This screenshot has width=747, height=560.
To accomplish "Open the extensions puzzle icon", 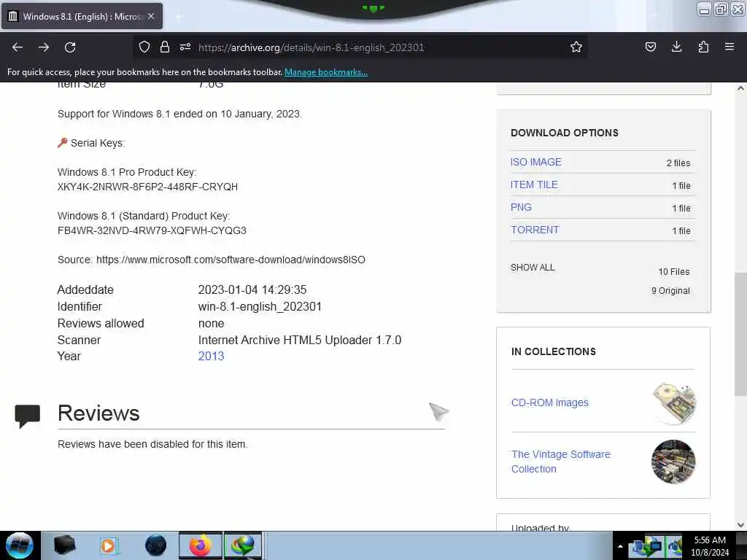I will point(703,47).
